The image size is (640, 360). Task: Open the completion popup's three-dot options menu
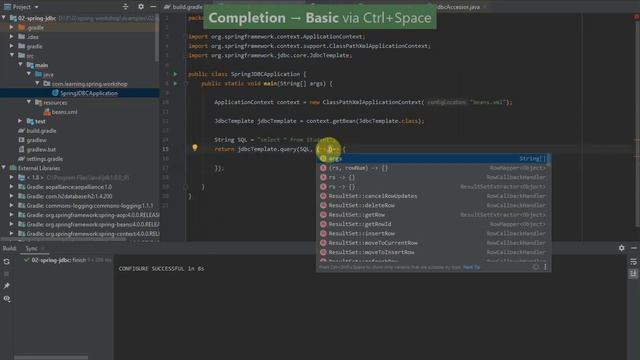[x=545, y=267]
